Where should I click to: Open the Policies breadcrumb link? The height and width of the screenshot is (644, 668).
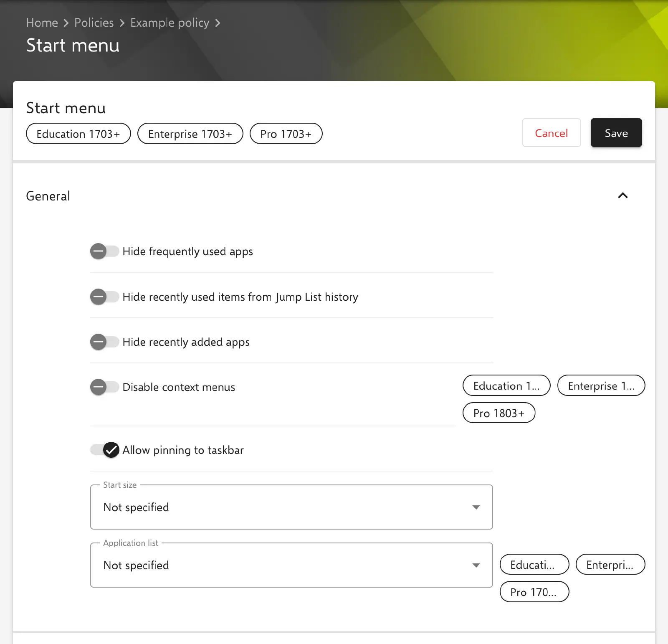[94, 23]
